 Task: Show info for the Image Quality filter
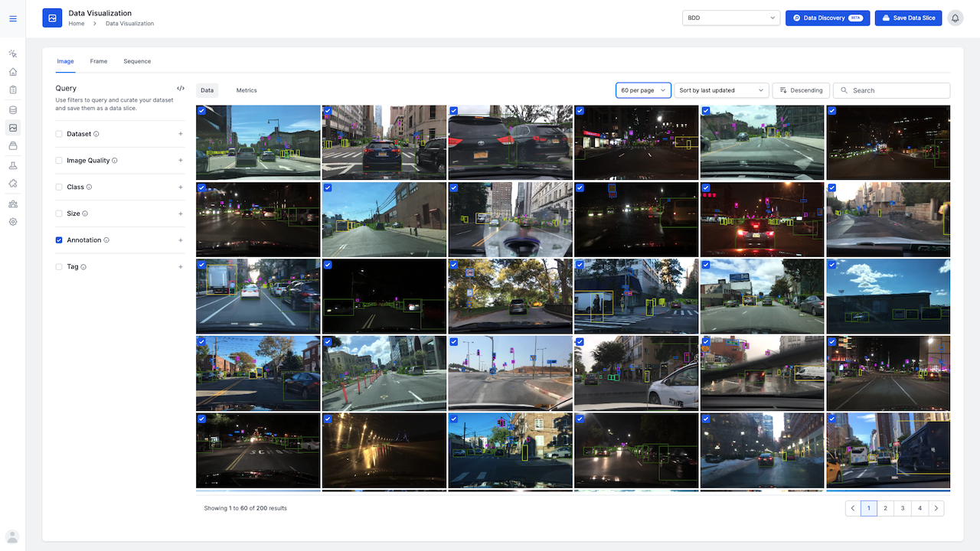pyautogui.click(x=115, y=161)
